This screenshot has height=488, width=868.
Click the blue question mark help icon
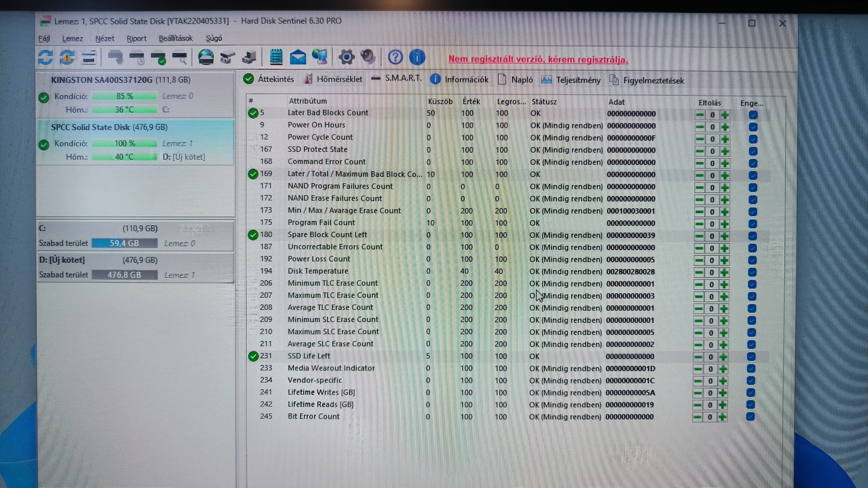point(395,58)
